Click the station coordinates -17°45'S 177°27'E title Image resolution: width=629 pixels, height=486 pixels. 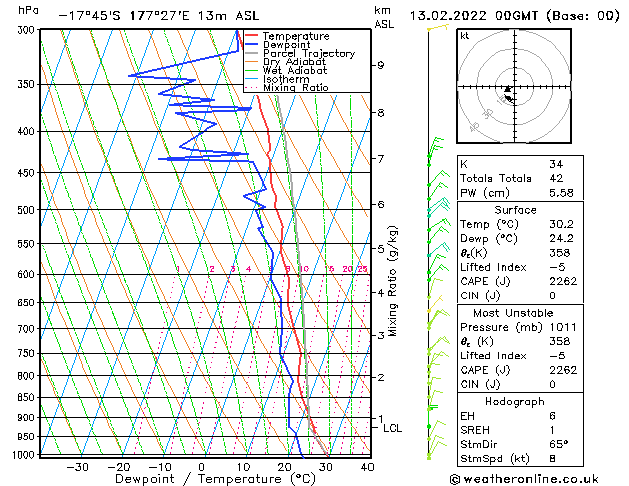tap(125, 16)
